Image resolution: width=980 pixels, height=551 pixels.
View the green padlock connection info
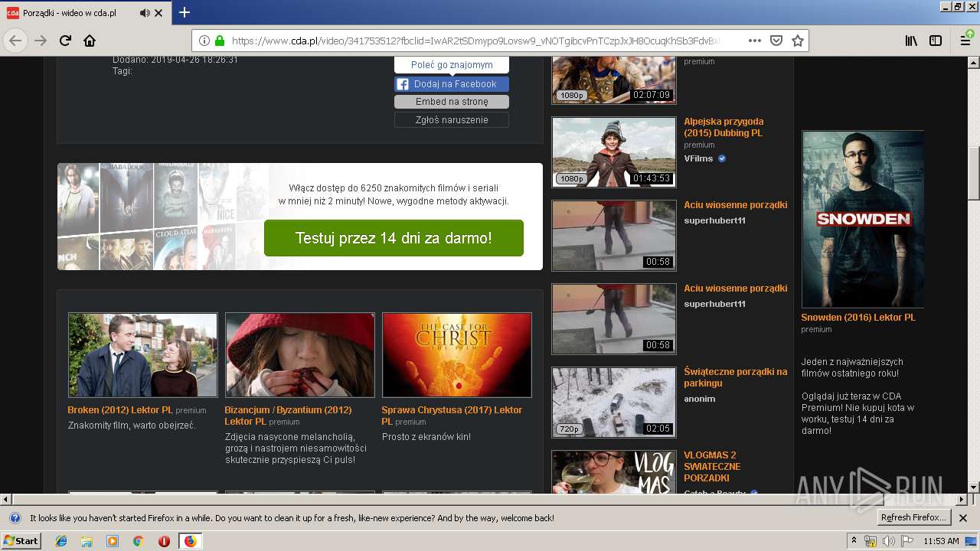click(x=220, y=41)
